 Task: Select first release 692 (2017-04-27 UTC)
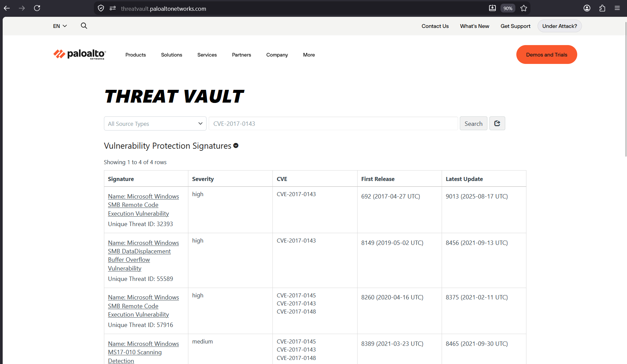point(391,196)
